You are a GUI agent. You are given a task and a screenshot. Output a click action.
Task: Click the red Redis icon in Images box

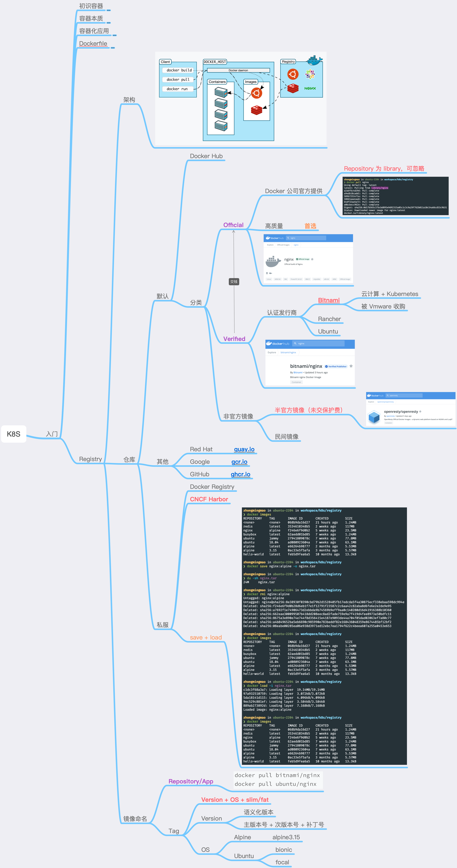[x=257, y=110]
